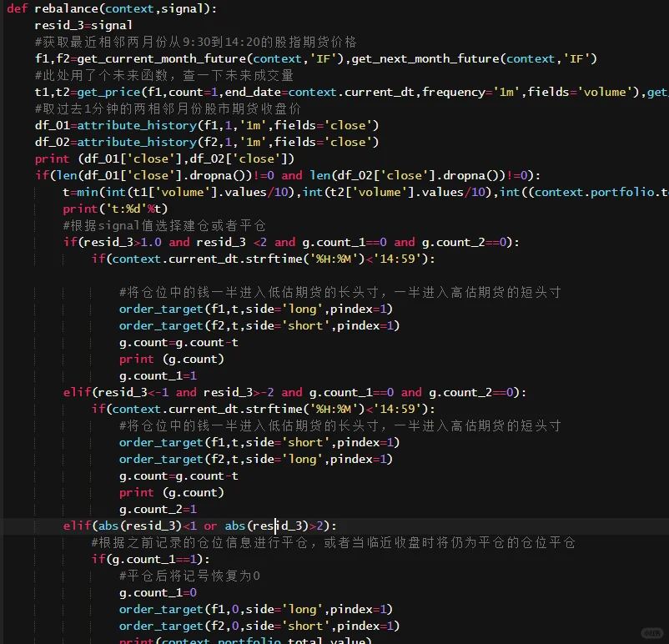Viewport: 669px width, 644px height.
Task: Click the 'g.count_1=0' line
Action: pos(158,592)
